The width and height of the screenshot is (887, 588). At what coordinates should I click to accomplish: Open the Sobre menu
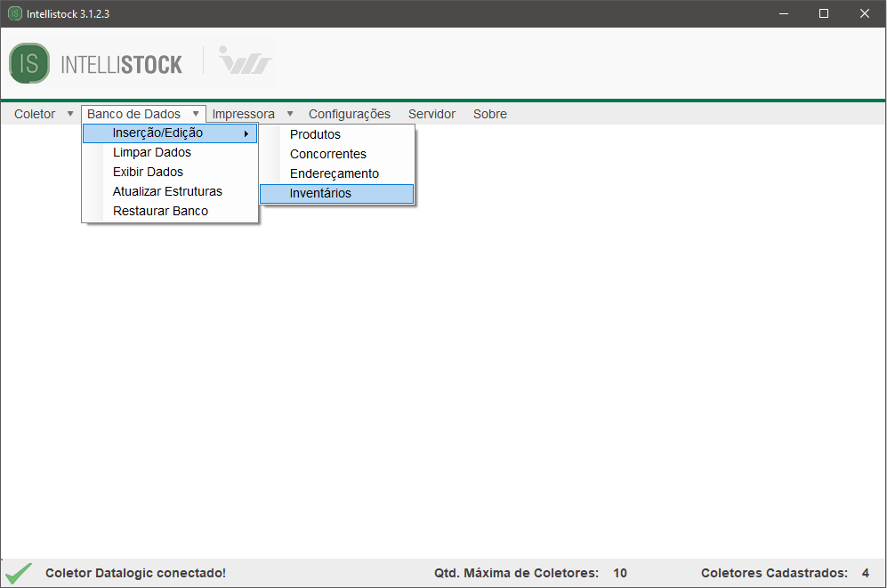click(489, 114)
